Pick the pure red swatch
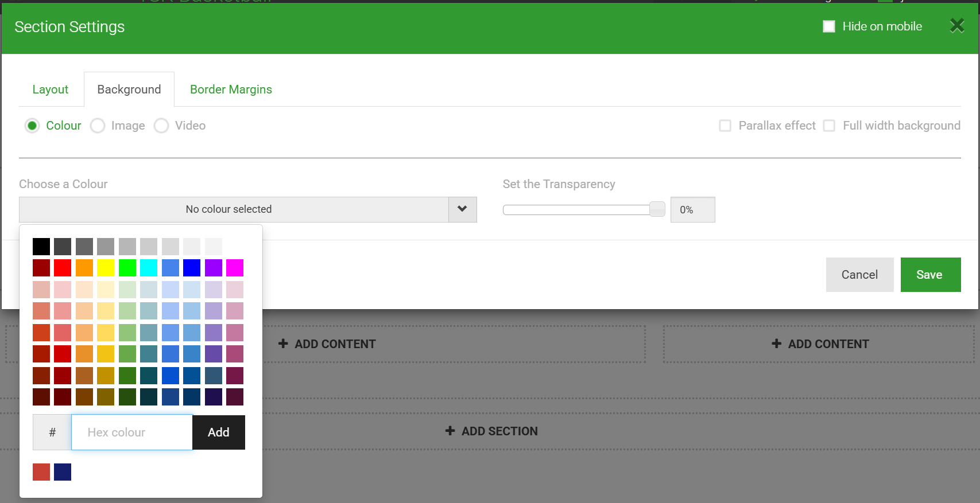 click(63, 268)
